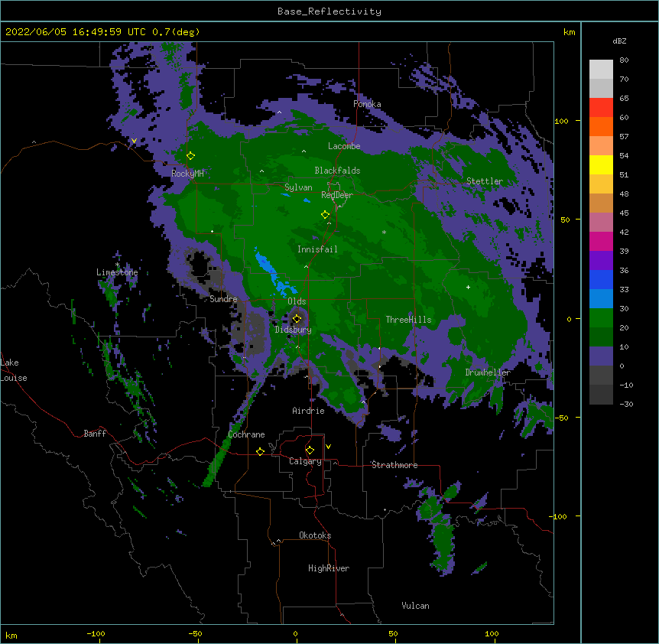
Task: Click the Sundre town label
Action: (x=223, y=299)
